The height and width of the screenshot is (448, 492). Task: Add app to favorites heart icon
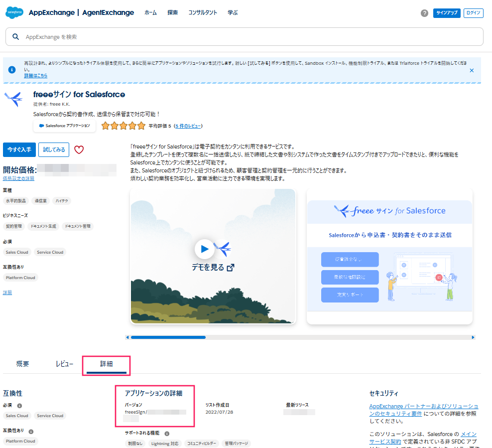(79, 150)
